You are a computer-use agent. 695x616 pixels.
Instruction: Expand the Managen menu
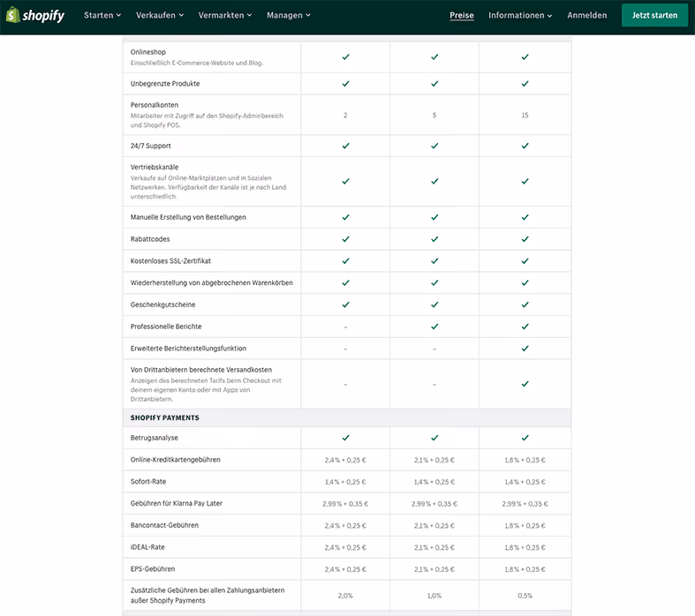(x=289, y=15)
